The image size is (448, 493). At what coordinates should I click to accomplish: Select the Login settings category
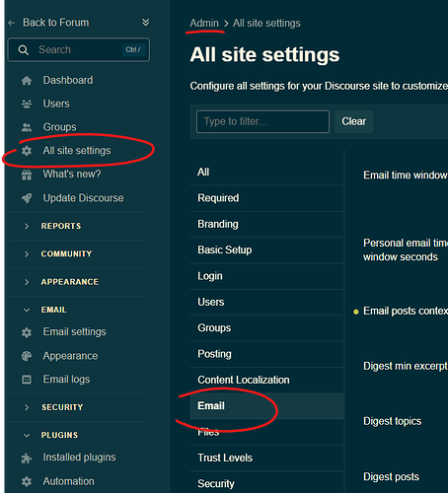(x=266, y=276)
